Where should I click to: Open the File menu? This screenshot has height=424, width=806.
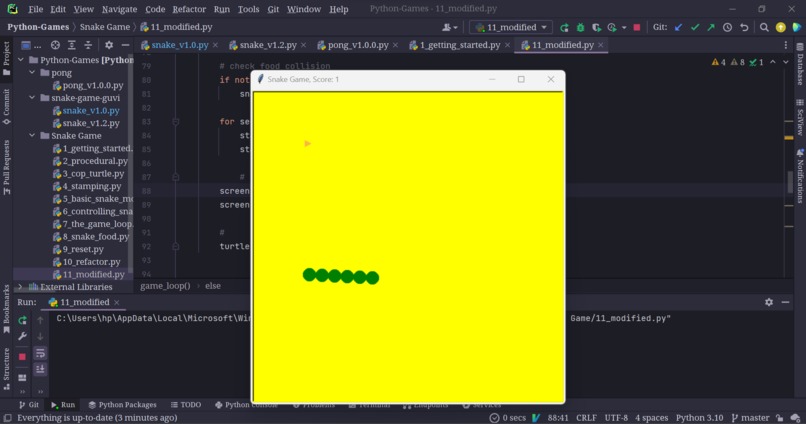pyautogui.click(x=35, y=9)
